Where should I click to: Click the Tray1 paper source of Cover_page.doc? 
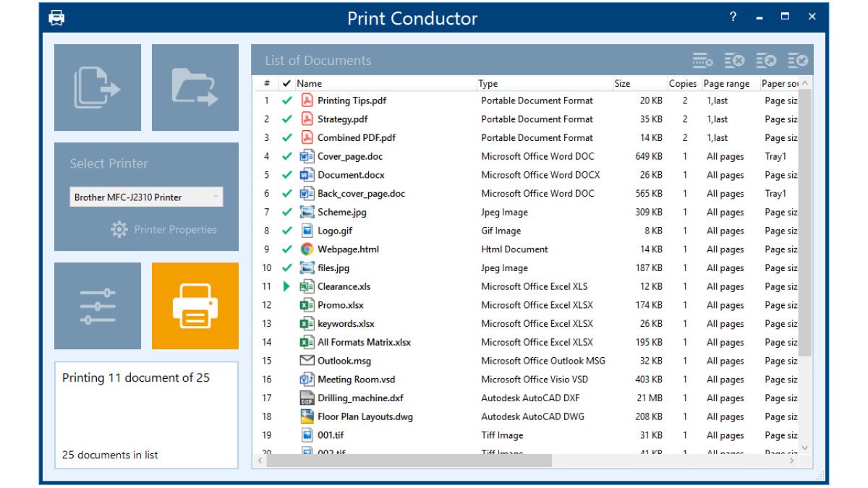coord(775,156)
